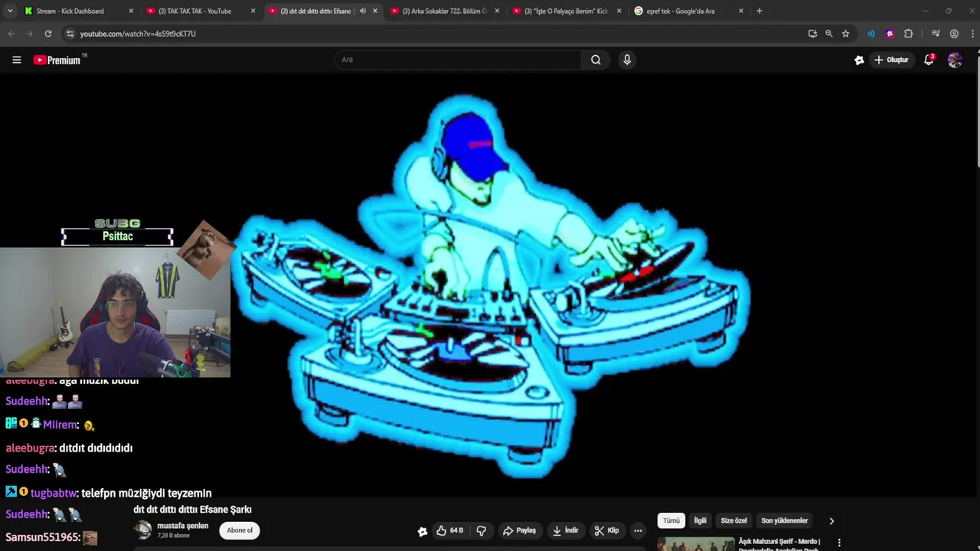Image resolution: width=980 pixels, height=551 pixels.
Task: Click the browser address bar URL
Action: pos(138,34)
